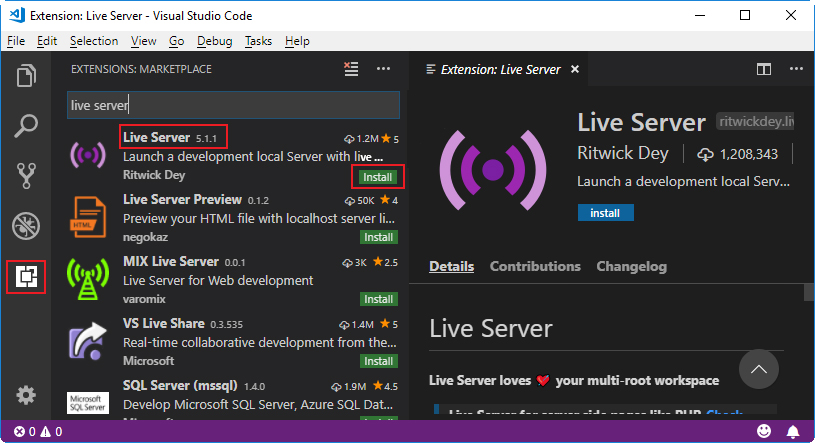Split the editor to the side
This screenshot has height=443, width=815.
tap(764, 69)
